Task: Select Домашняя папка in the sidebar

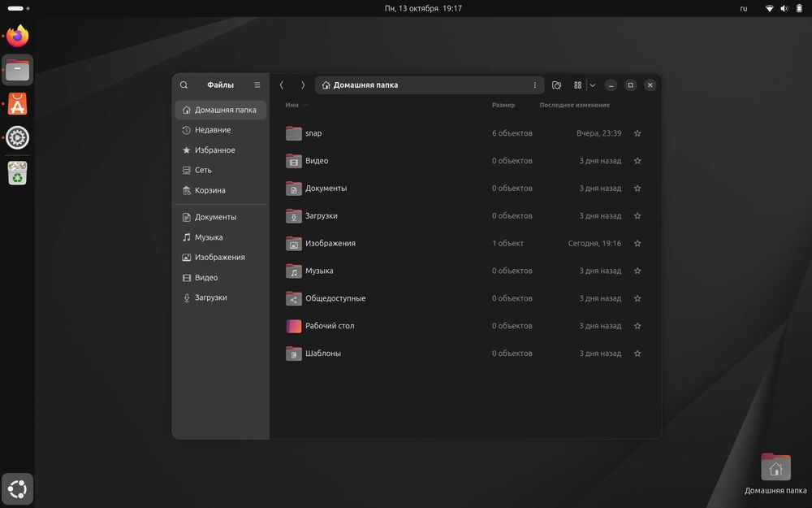Action: (x=221, y=110)
